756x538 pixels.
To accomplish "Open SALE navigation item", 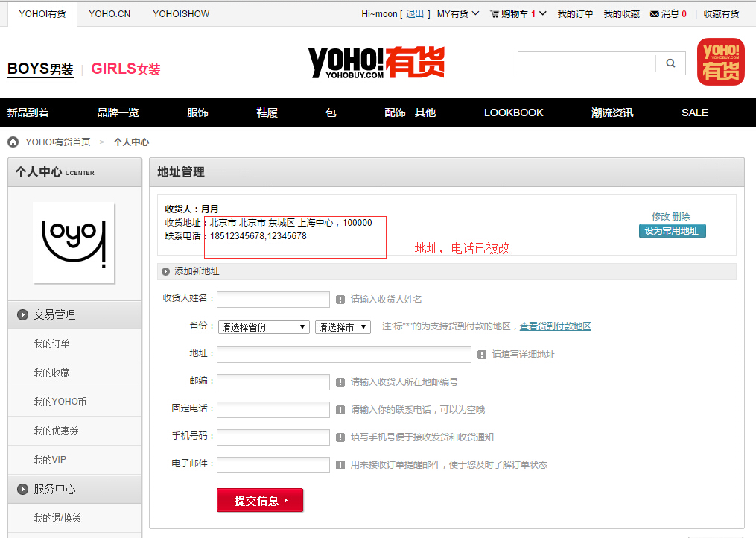I will click(x=695, y=113).
